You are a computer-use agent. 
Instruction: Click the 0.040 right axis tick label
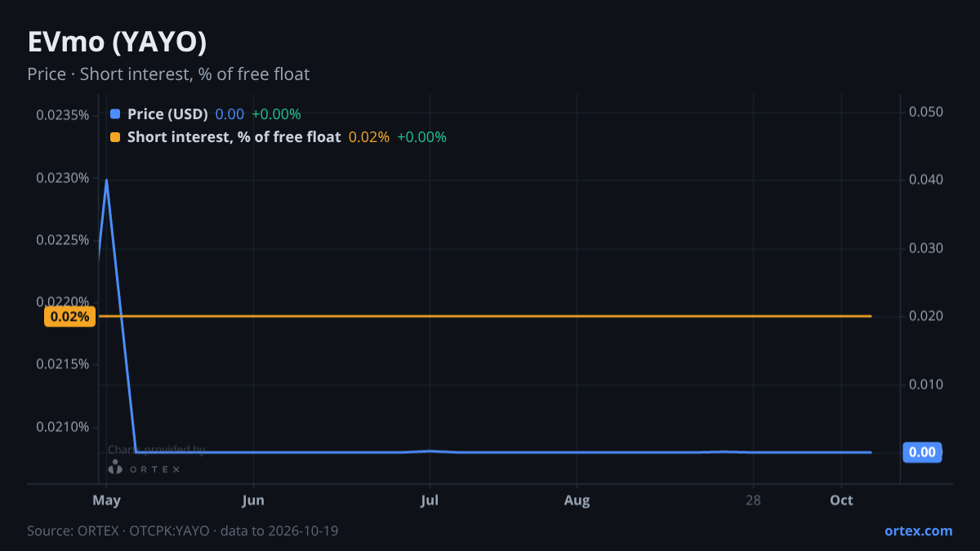926,180
